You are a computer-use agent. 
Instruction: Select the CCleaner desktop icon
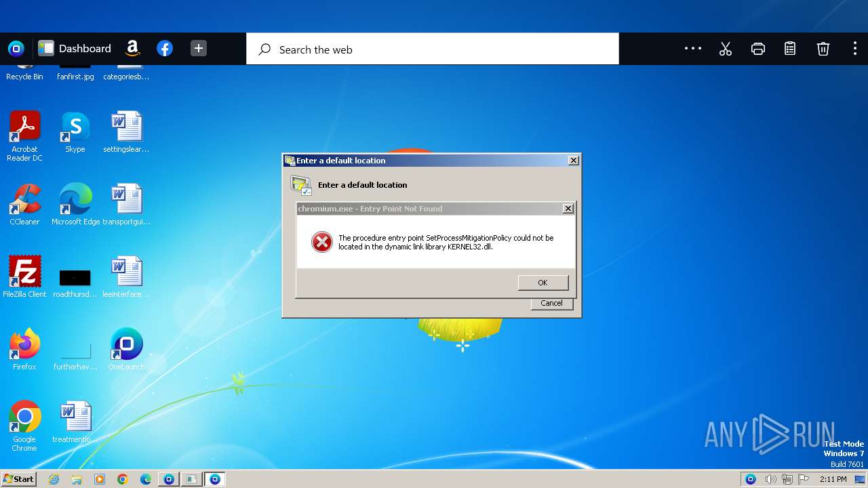pyautogui.click(x=24, y=205)
